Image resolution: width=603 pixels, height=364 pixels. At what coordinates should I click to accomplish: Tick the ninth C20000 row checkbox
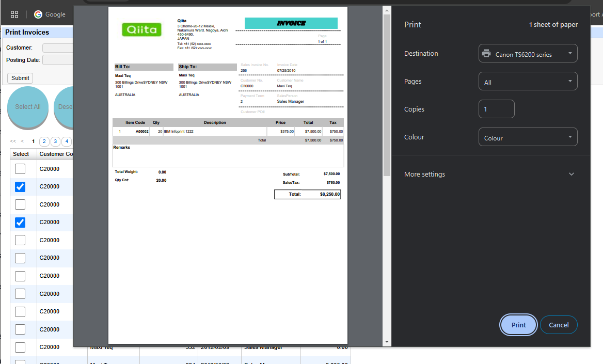[x=20, y=312]
